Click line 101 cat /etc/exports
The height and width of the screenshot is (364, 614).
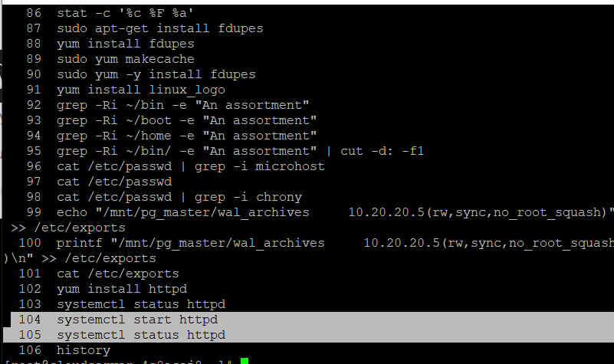117,274
